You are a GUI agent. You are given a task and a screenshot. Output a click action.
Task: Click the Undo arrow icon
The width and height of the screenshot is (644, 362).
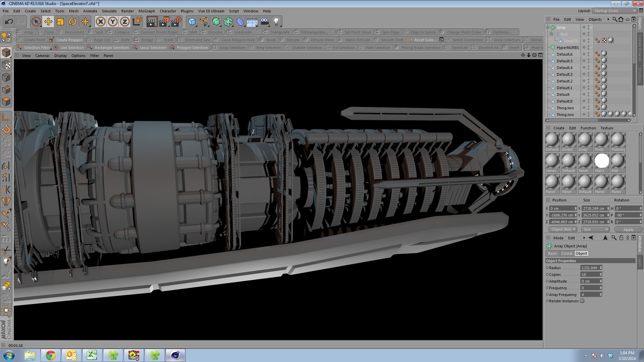click(9, 21)
